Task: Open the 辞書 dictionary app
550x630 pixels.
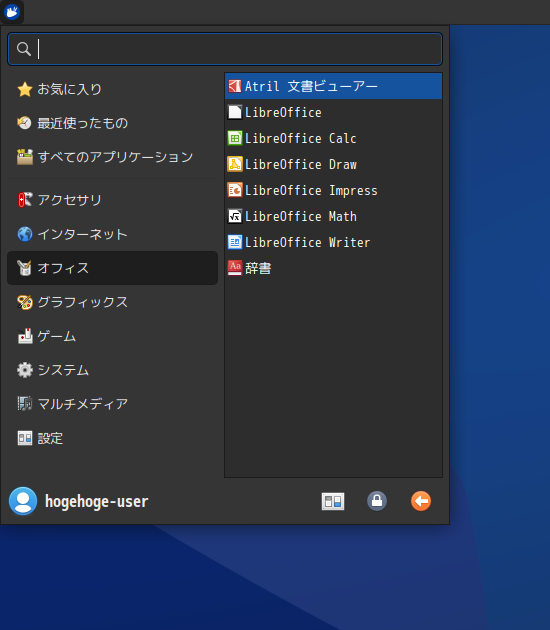Action: click(x=333, y=268)
